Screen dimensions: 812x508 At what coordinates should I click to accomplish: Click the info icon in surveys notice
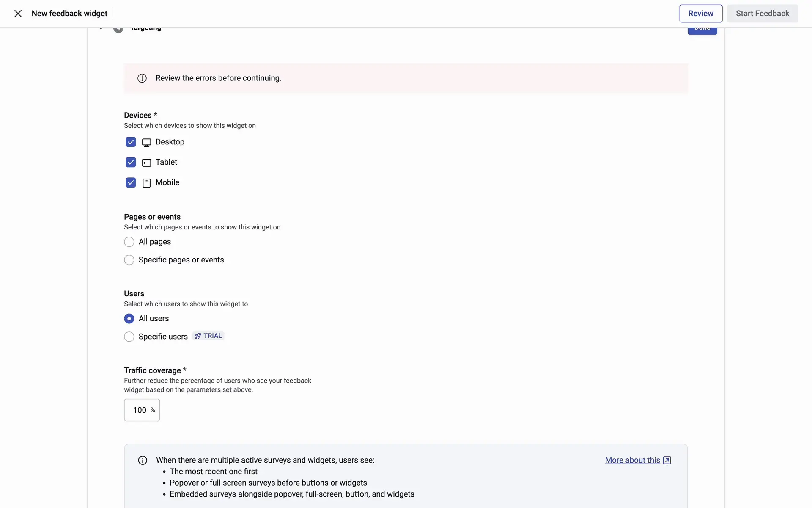[x=143, y=461]
